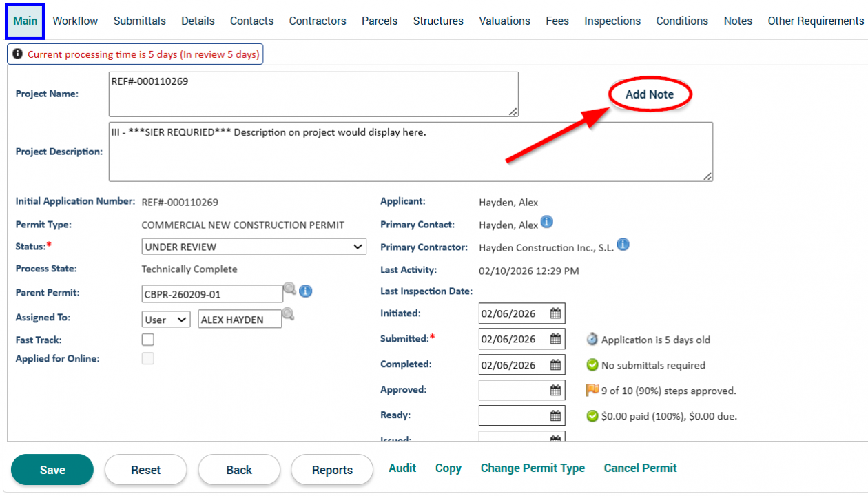Click the Parent Permit search magnifier icon
This screenshot has height=496, width=868.
coord(290,289)
